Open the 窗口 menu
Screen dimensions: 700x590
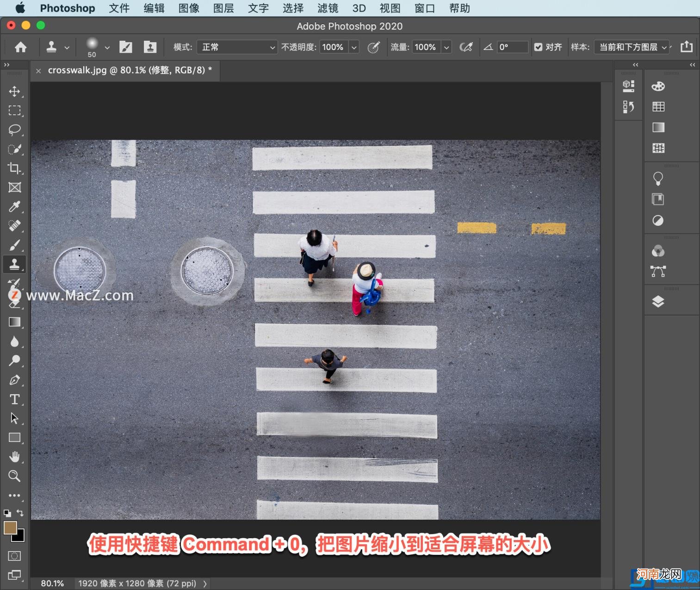tap(425, 8)
